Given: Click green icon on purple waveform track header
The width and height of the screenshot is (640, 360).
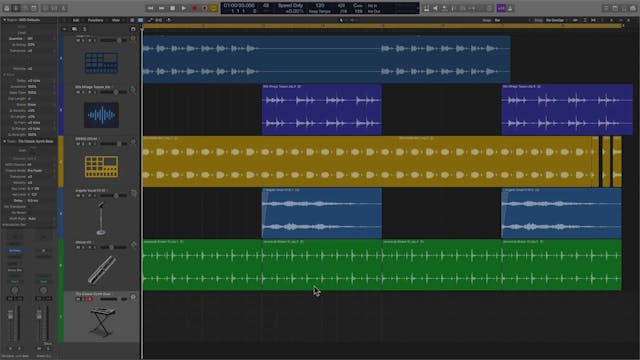Looking at the screenshot, I should [133, 90].
